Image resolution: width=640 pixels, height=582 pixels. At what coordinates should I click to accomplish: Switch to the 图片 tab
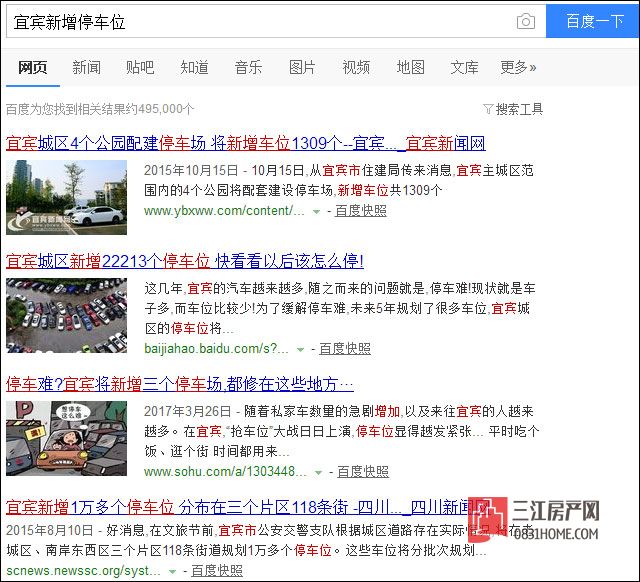(302, 67)
